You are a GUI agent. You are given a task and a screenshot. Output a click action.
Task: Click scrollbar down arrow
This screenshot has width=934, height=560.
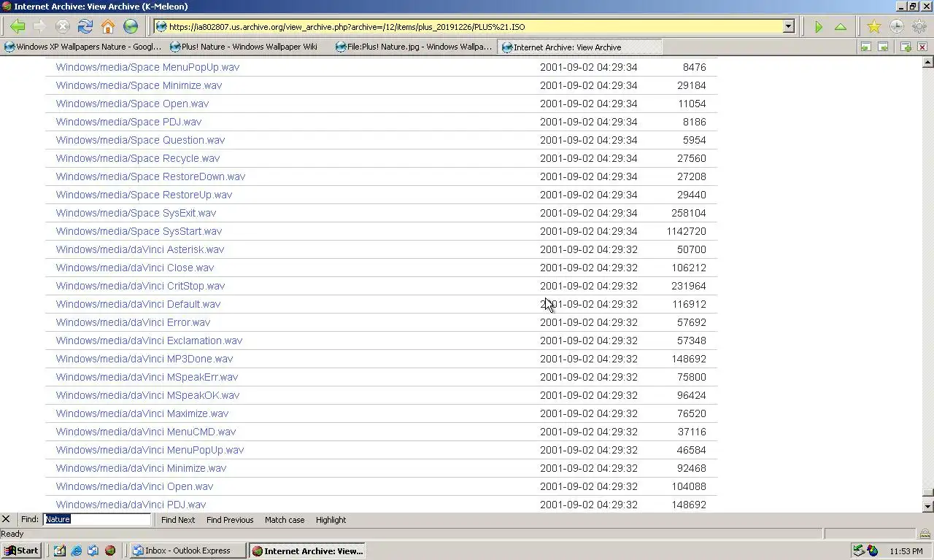coord(927,506)
